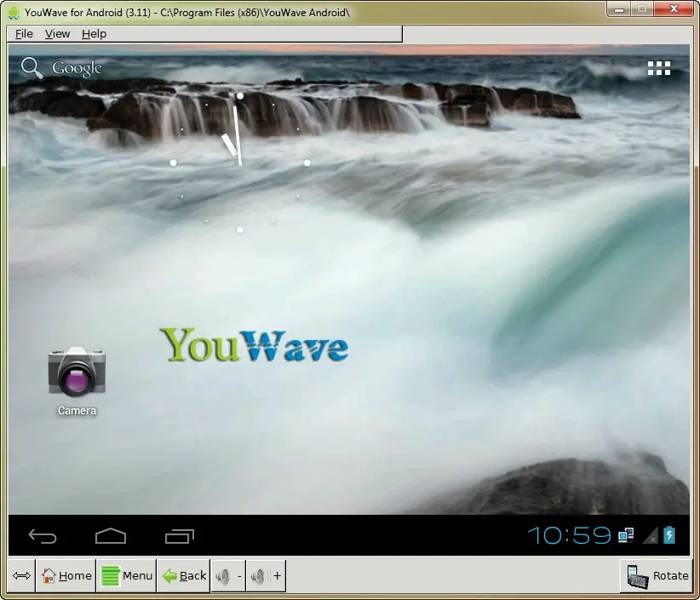Open the View menu

click(x=57, y=34)
